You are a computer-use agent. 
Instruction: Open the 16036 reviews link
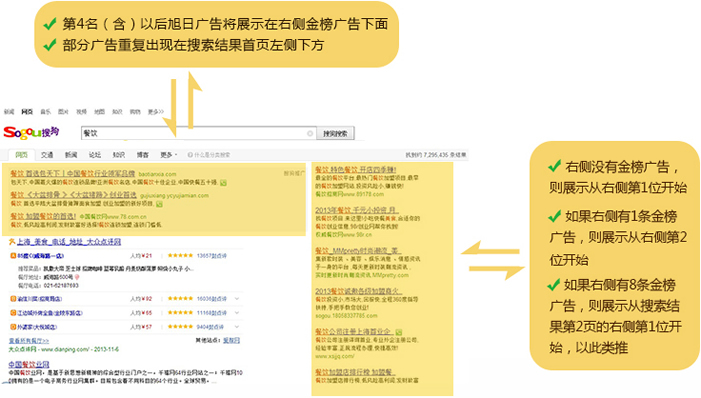211,299
